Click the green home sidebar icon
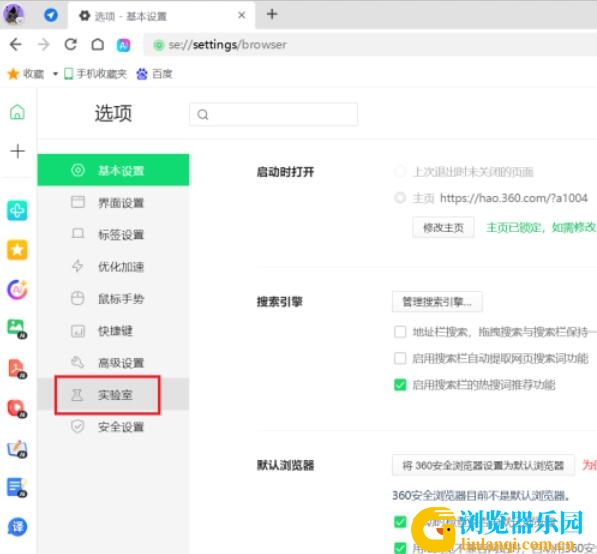Viewport: 597px width, 554px height. pyautogui.click(x=17, y=112)
